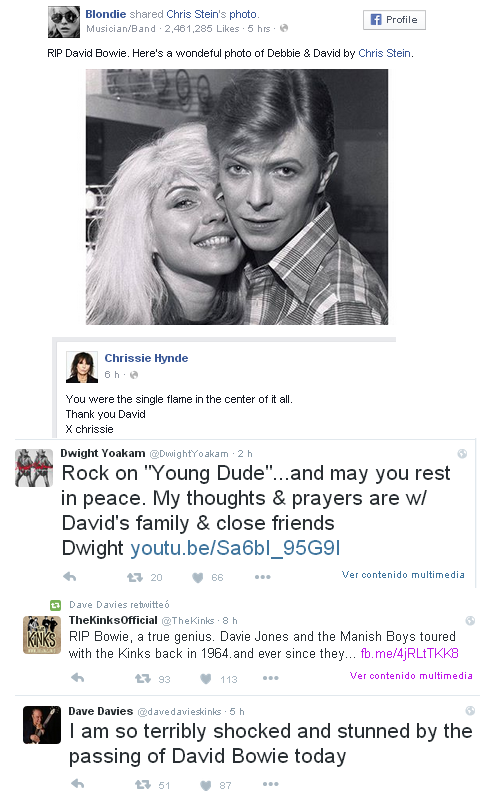Like Dave Davies' tweet about Bowie
The image size is (498, 805).
(x=205, y=785)
